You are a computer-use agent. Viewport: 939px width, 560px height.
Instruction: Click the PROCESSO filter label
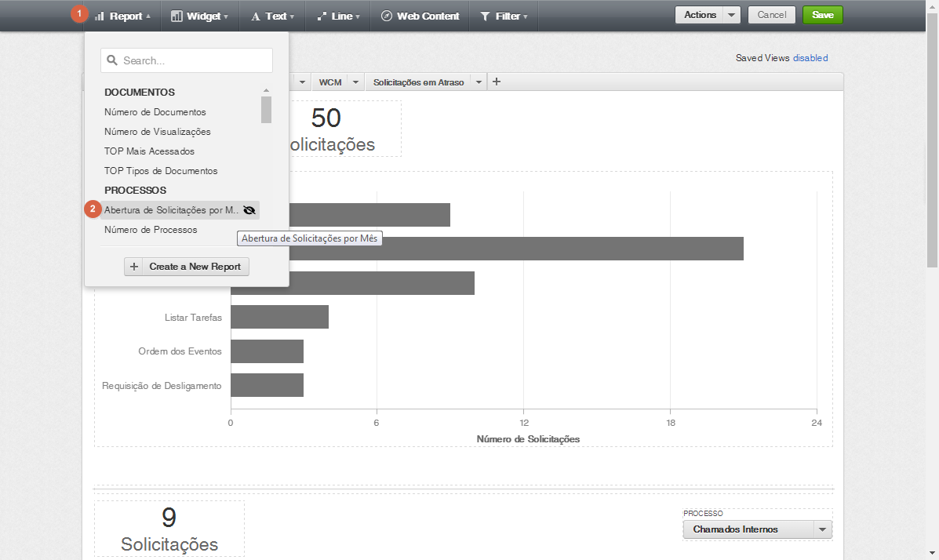(x=703, y=513)
